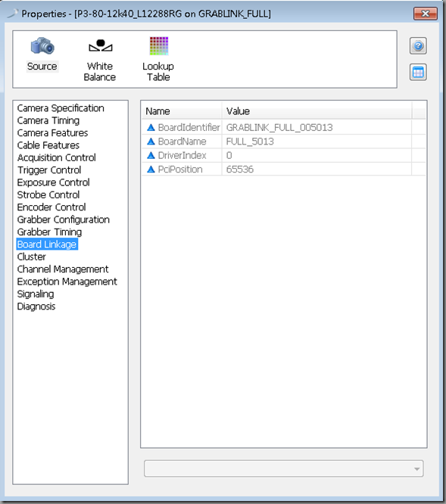Click the blue triangle icon beside PciPosition
The width and height of the screenshot is (446, 504).
click(151, 170)
